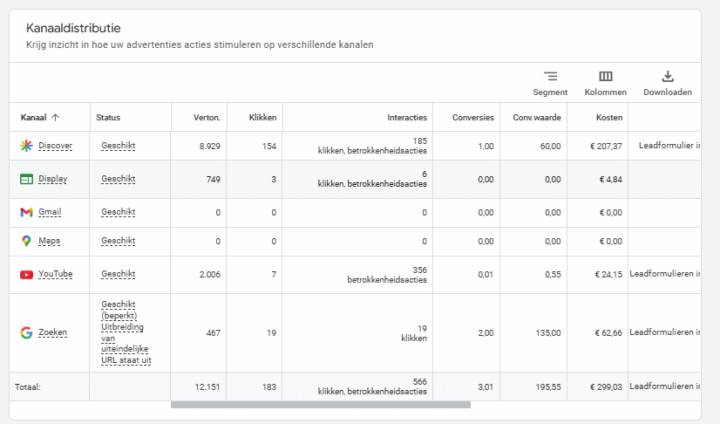Select the € 62,66 cost for Zoeken
The height and width of the screenshot is (424, 720).
point(608,333)
